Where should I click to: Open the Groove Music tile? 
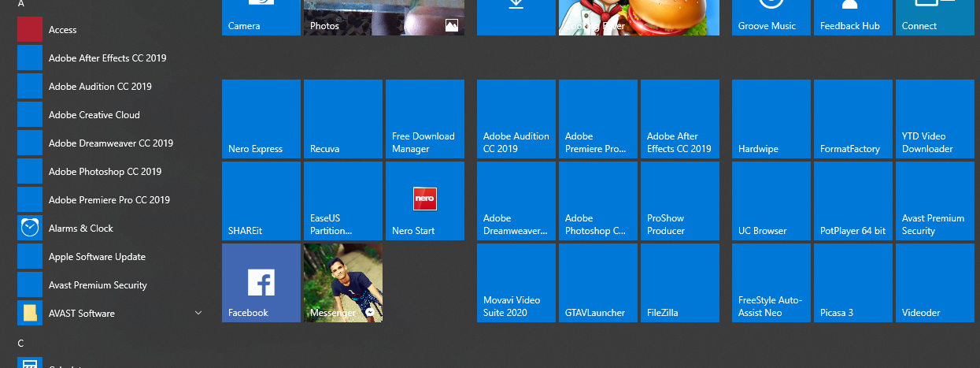click(x=771, y=17)
